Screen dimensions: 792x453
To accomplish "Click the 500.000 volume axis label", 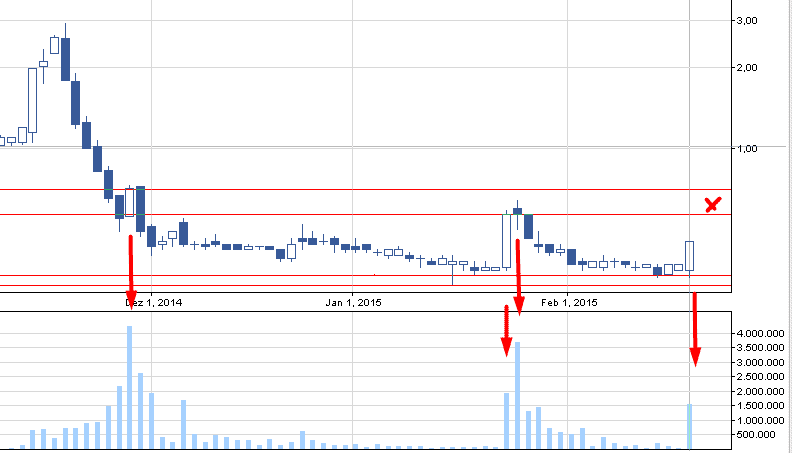I will (x=760, y=435).
